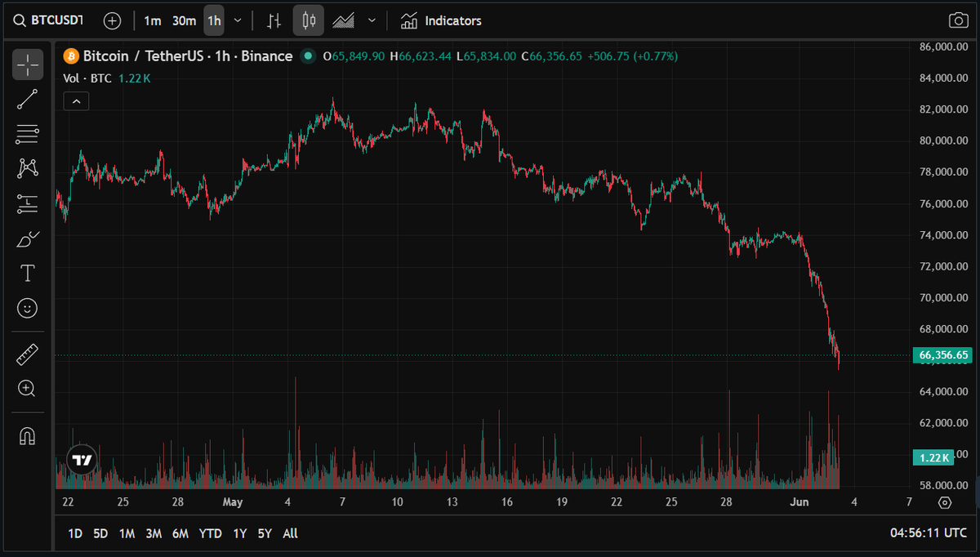
Task: Set the date range to 1M
Action: point(127,533)
